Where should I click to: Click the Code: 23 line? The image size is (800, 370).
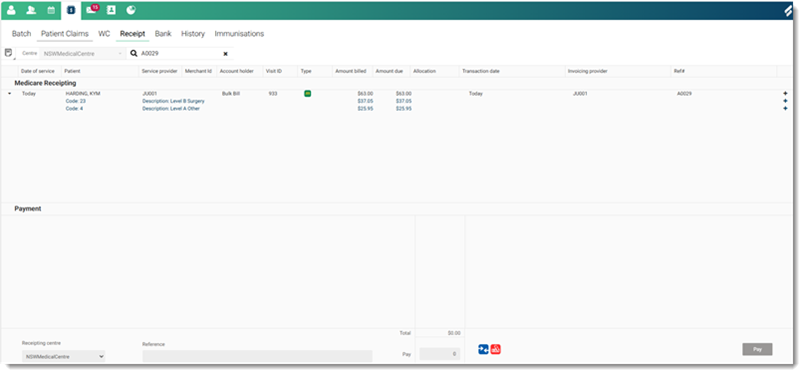tap(76, 101)
